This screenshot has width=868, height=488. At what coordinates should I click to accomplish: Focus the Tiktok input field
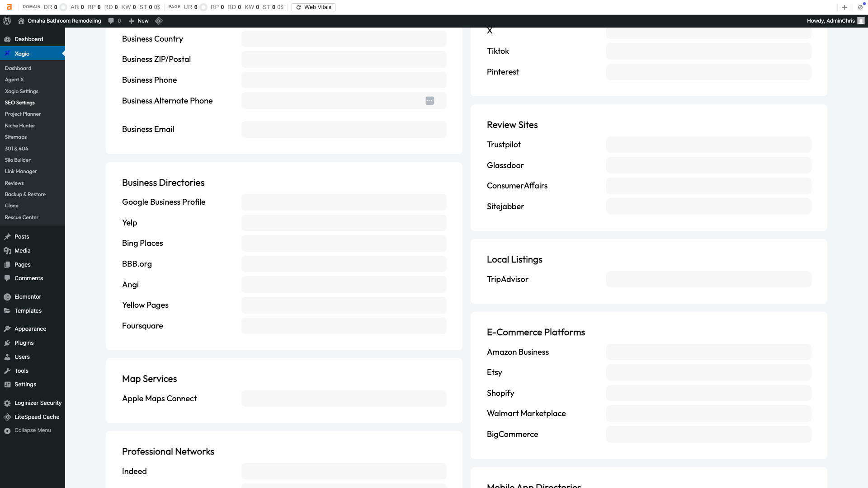tap(708, 51)
